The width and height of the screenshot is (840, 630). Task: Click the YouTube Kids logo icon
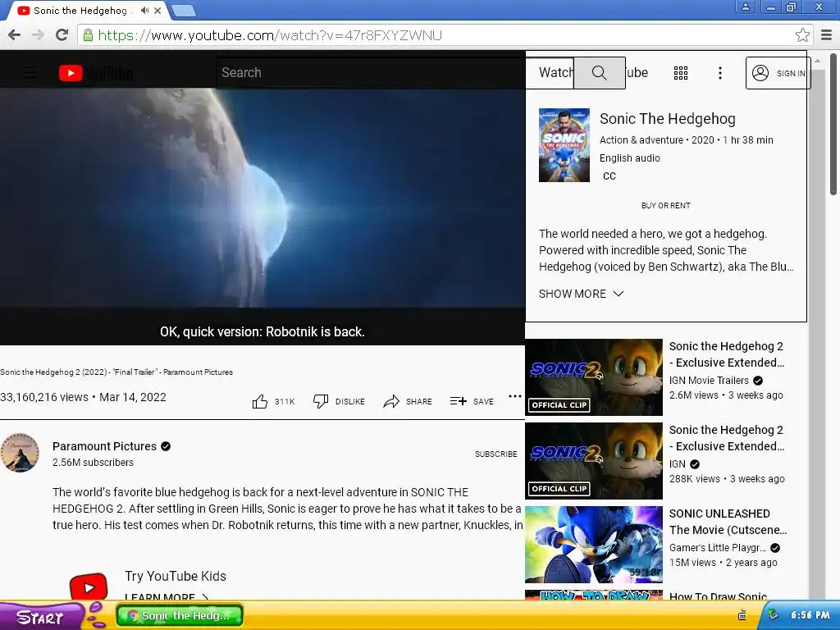pos(89,587)
